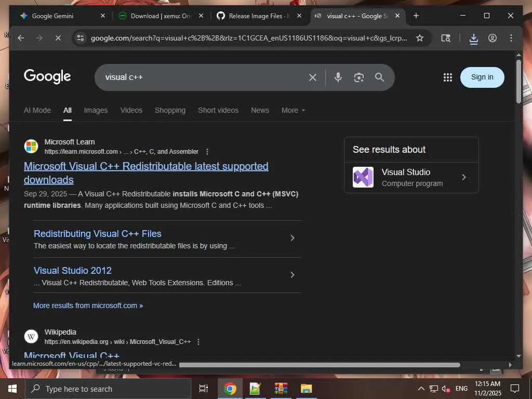Click the taskbar search box

click(108, 389)
